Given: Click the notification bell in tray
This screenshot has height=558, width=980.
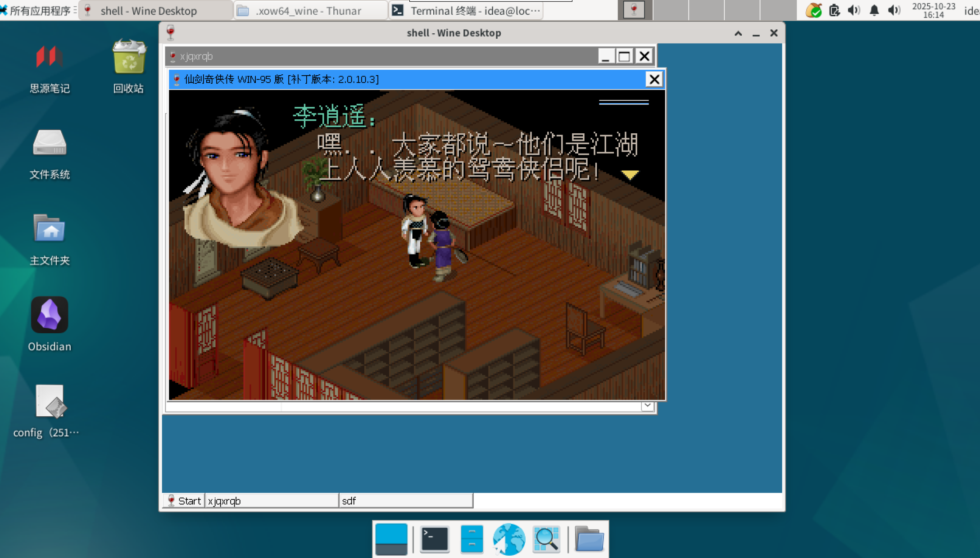Looking at the screenshot, I should [874, 10].
